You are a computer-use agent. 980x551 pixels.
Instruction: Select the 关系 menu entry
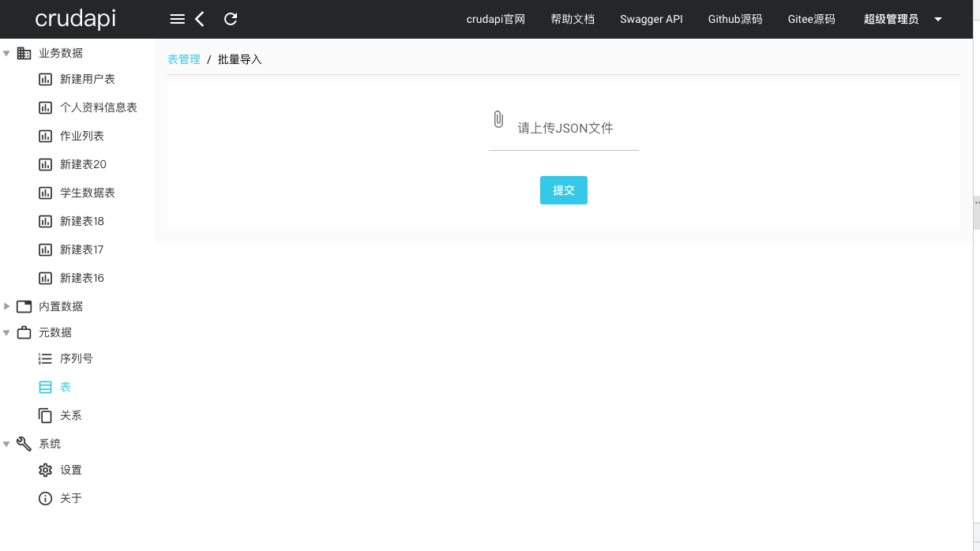71,415
